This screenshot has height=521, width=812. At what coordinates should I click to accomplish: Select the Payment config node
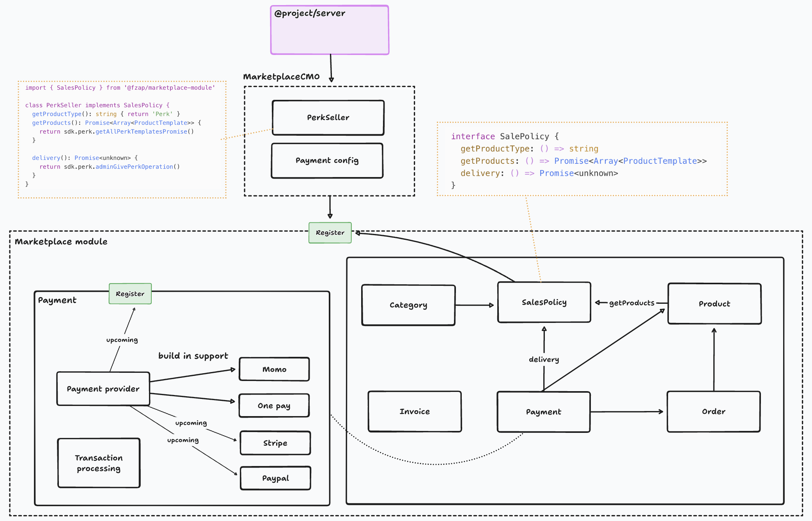[327, 161]
